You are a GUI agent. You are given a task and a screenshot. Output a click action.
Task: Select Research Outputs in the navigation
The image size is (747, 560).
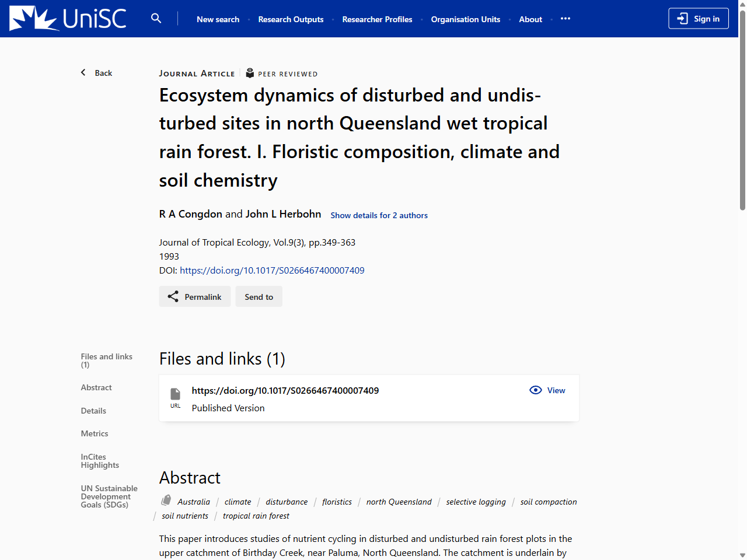(x=291, y=19)
